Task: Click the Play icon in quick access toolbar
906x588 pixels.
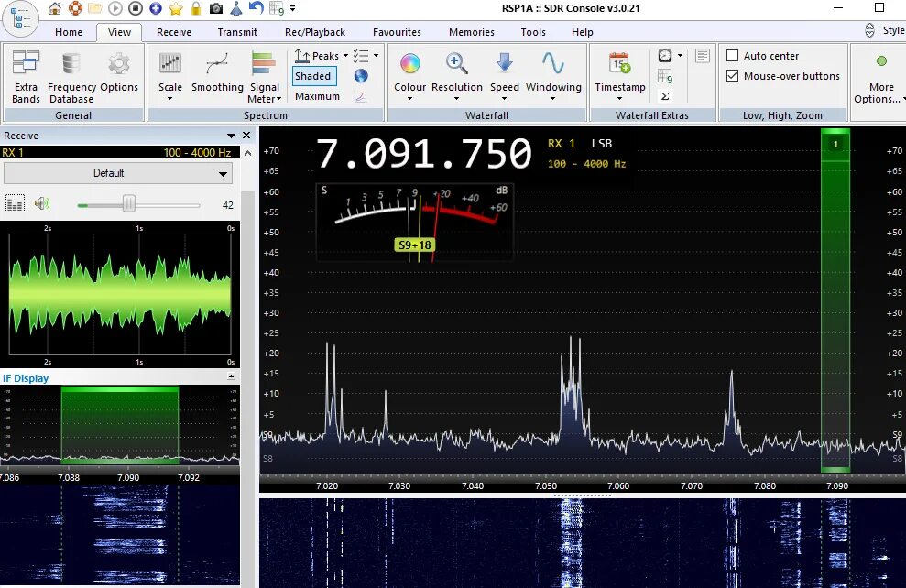Action: [115, 8]
